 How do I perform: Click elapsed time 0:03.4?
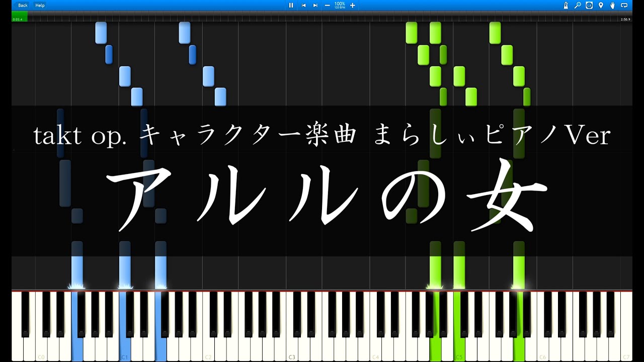[x=17, y=19]
